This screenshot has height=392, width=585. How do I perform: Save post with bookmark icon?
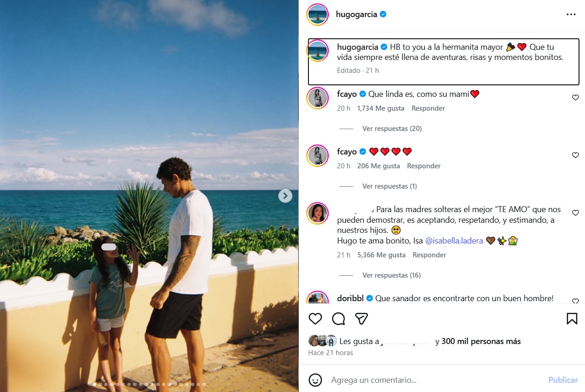[572, 319]
